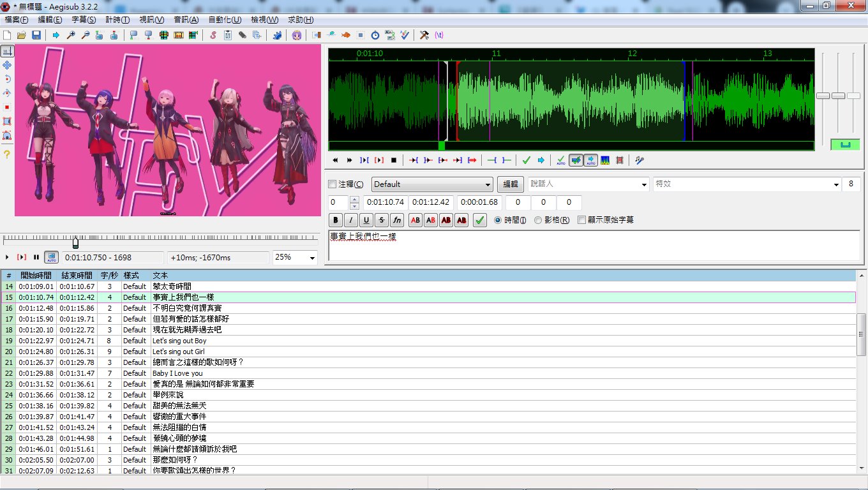Open visual typesetting help question mark
Viewport: 868px width, 490px height.
[x=7, y=154]
